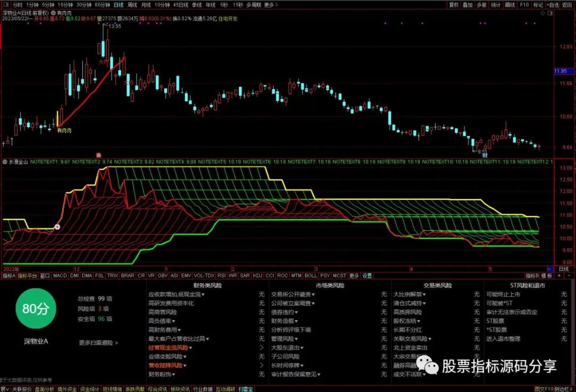The image size is (576, 392).
Task: Click the 返回 button
Action: click(x=567, y=5)
